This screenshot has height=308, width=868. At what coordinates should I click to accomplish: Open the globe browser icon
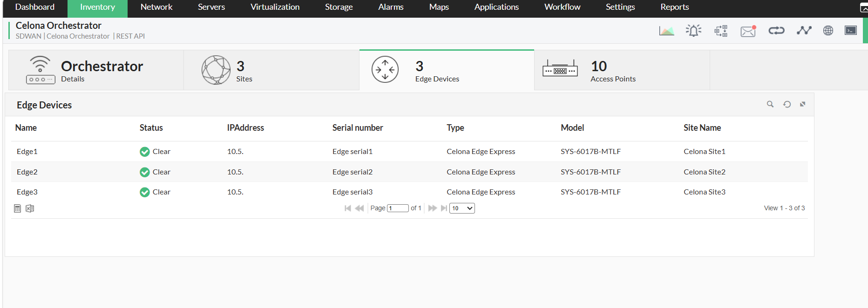coord(828,31)
